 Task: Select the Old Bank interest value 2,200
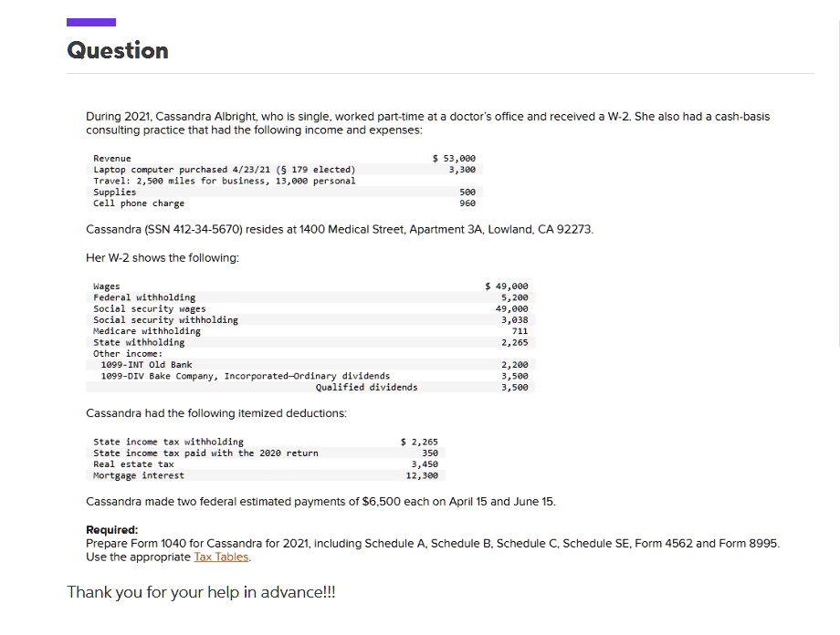pyautogui.click(x=514, y=365)
